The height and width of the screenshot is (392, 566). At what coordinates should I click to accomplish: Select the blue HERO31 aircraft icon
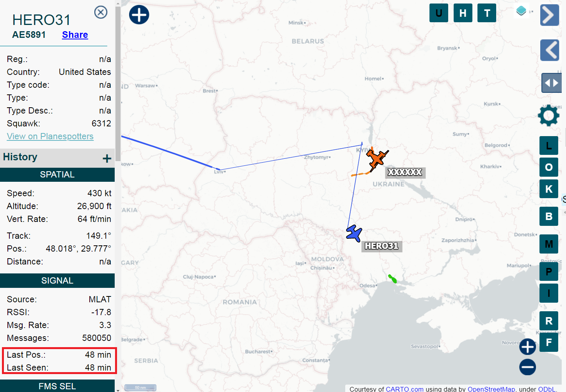(354, 234)
